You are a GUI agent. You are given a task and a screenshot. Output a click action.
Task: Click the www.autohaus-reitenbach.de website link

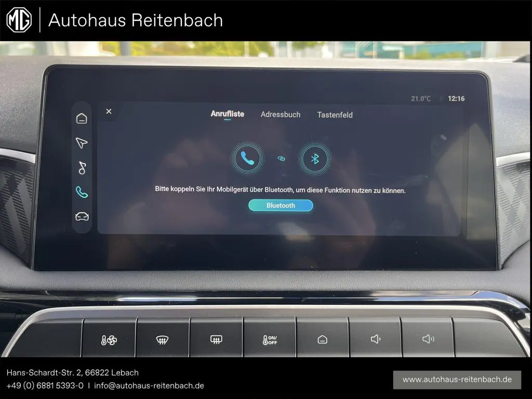(x=457, y=379)
